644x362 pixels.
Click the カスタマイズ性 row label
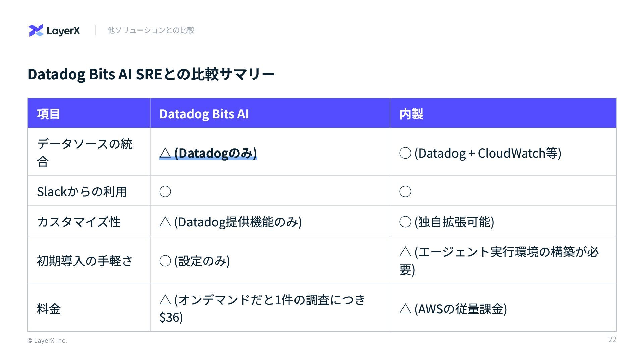79,222
